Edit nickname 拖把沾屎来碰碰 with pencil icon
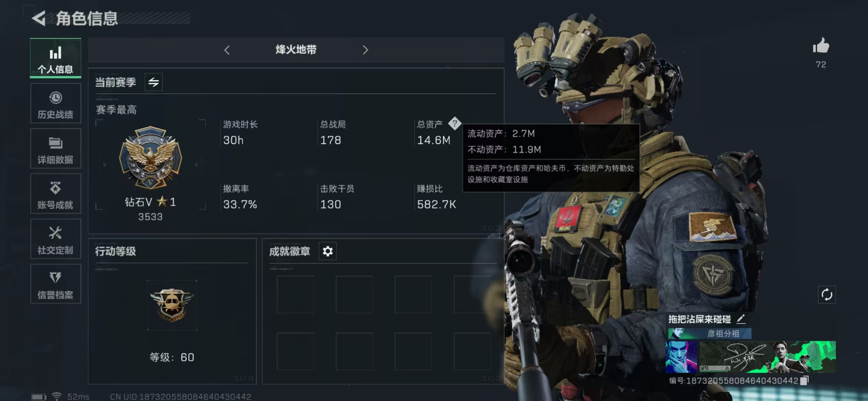Screen dimensions: 868x401 point(741,319)
